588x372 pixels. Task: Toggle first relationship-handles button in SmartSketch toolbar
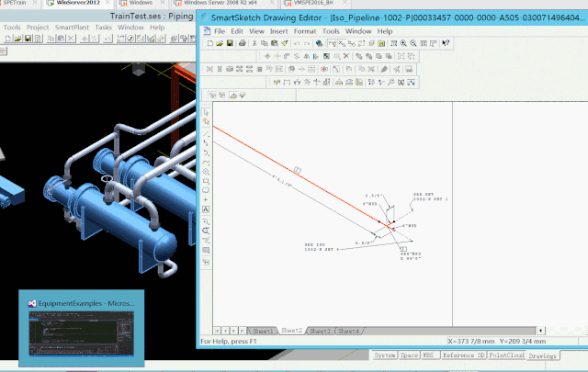pyautogui.click(x=332, y=43)
